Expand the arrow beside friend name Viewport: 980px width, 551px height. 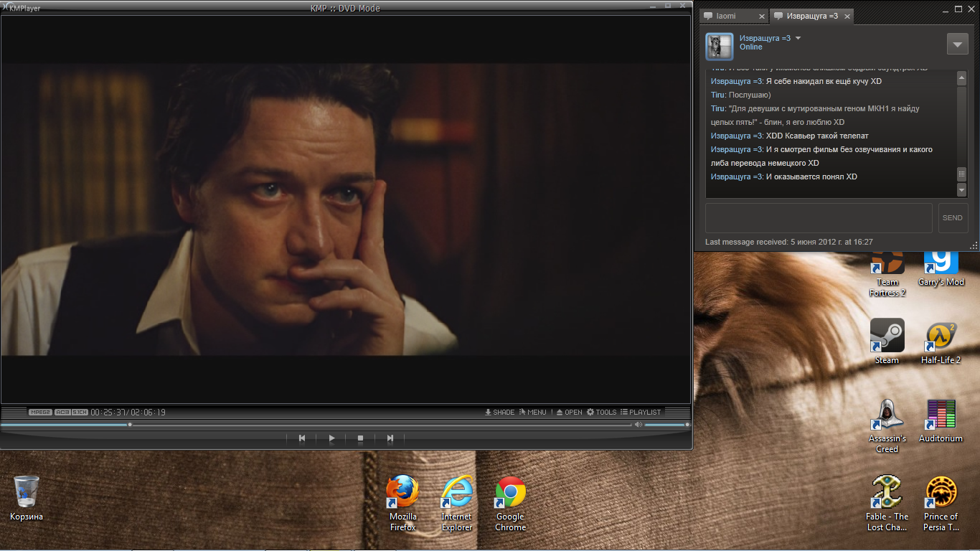[x=798, y=38]
